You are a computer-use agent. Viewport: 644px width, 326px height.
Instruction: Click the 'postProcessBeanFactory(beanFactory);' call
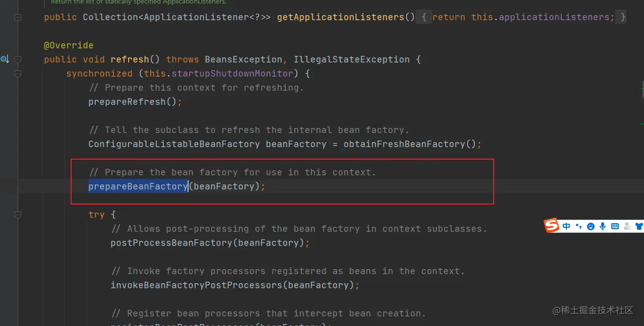[210, 243]
